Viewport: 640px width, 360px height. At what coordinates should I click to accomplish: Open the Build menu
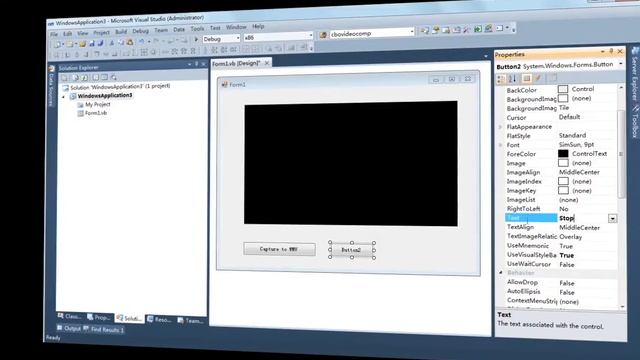tap(121, 32)
